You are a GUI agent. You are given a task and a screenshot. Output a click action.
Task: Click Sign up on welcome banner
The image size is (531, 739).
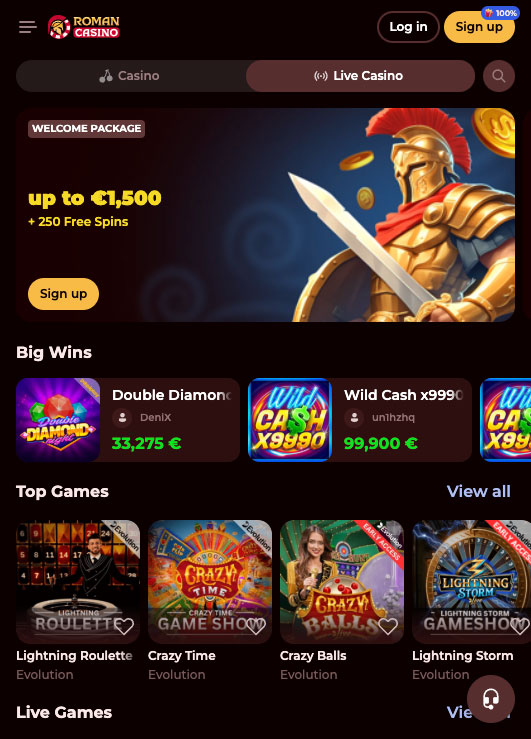[x=64, y=294]
